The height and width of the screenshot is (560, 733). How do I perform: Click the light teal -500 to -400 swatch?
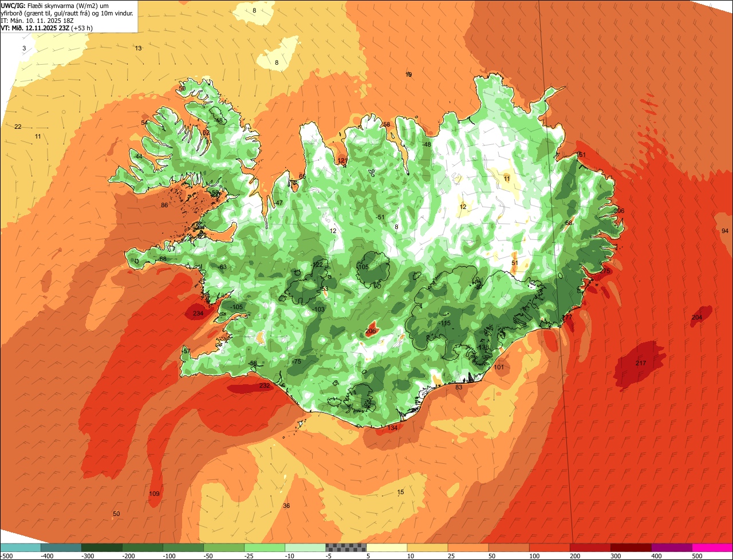pos(20,547)
